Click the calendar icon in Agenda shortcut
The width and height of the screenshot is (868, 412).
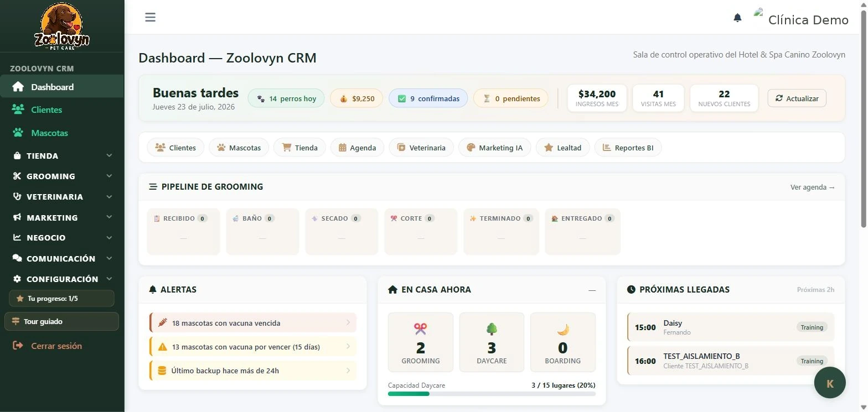click(343, 148)
